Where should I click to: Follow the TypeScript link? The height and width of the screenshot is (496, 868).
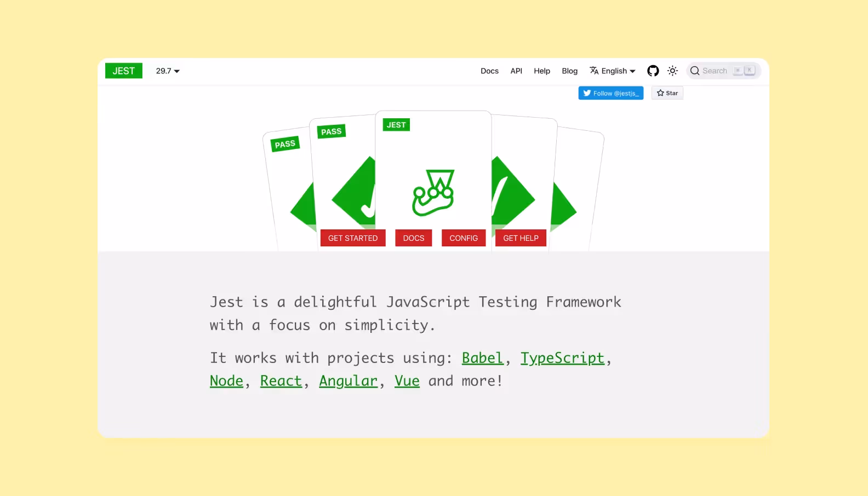coord(562,358)
